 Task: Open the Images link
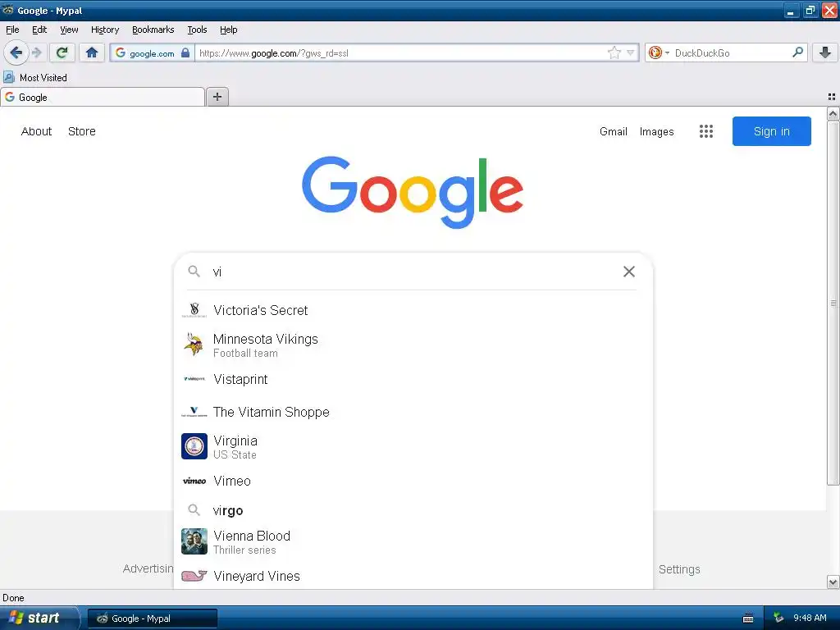coord(657,131)
